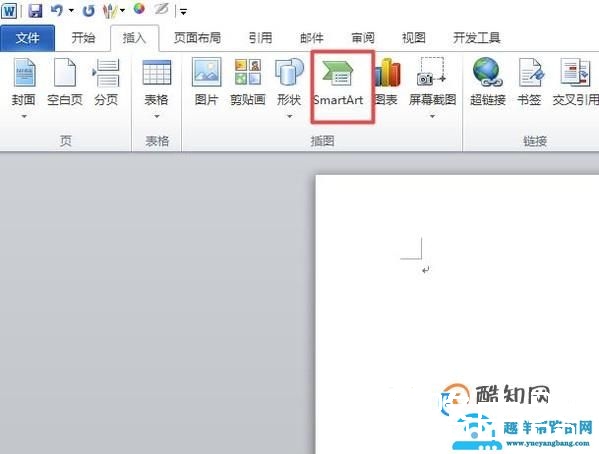
Task: Click the Word application icon in title bar
Action: click(9, 10)
